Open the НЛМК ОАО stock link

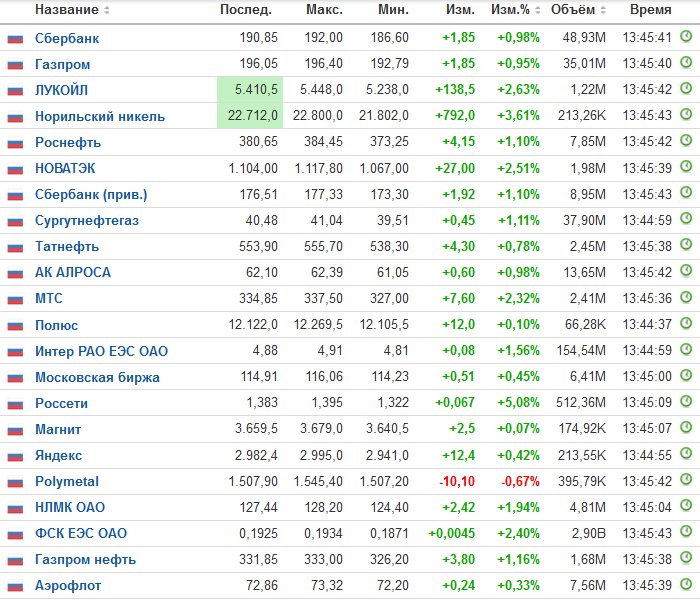point(70,507)
